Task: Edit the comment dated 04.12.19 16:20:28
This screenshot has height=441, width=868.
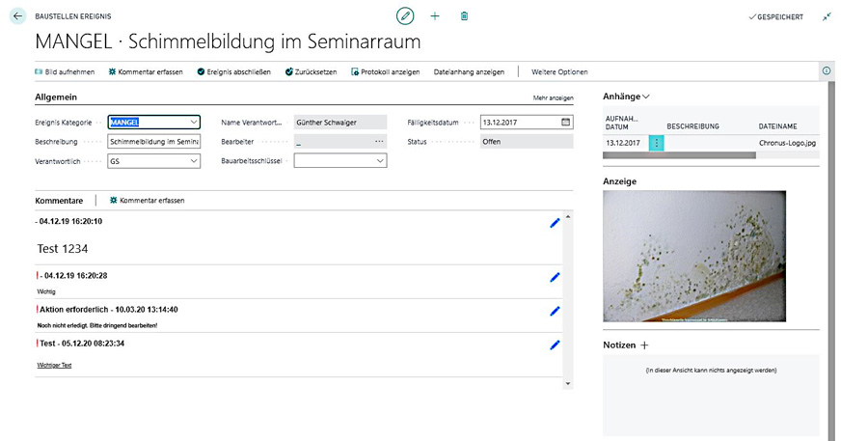Action: [x=555, y=277]
